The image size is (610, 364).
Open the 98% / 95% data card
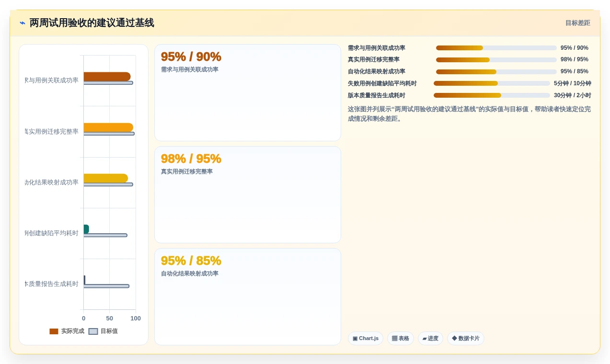click(x=247, y=194)
